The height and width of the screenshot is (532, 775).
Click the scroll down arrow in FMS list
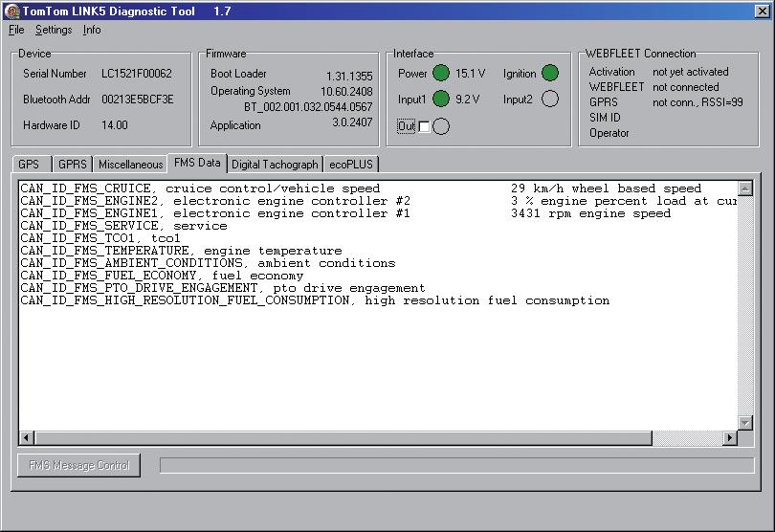(744, 423)
